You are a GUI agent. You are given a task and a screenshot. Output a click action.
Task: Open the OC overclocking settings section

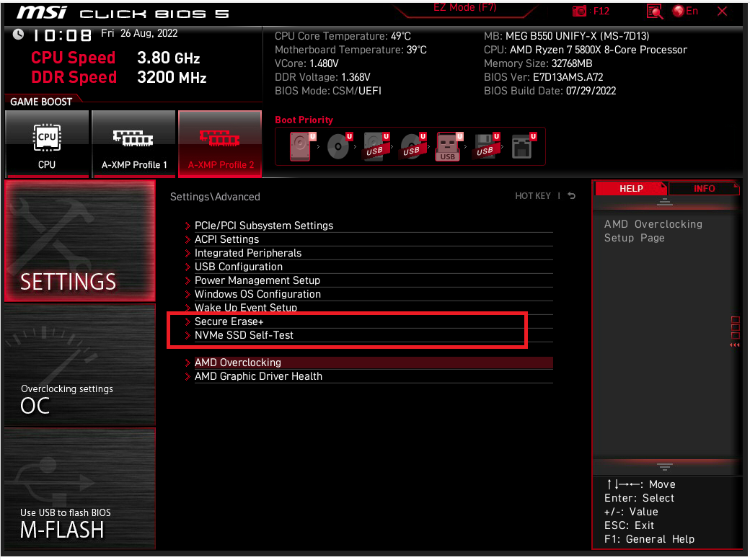click(x=80, y=365)
